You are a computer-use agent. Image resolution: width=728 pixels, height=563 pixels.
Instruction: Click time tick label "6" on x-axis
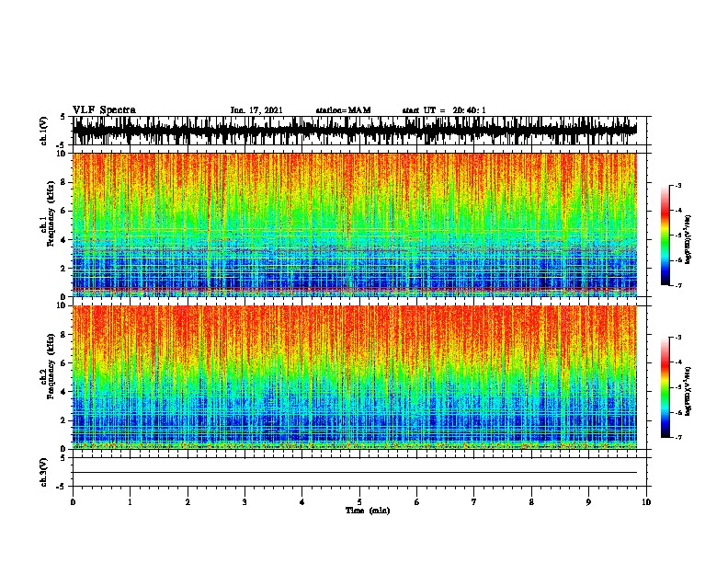[417, 502]
